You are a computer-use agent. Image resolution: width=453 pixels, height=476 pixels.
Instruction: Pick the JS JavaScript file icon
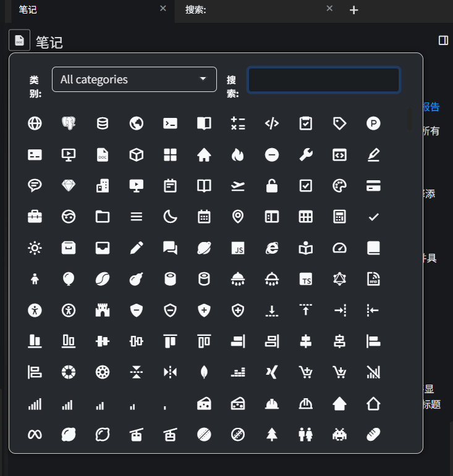pos(238,248)
